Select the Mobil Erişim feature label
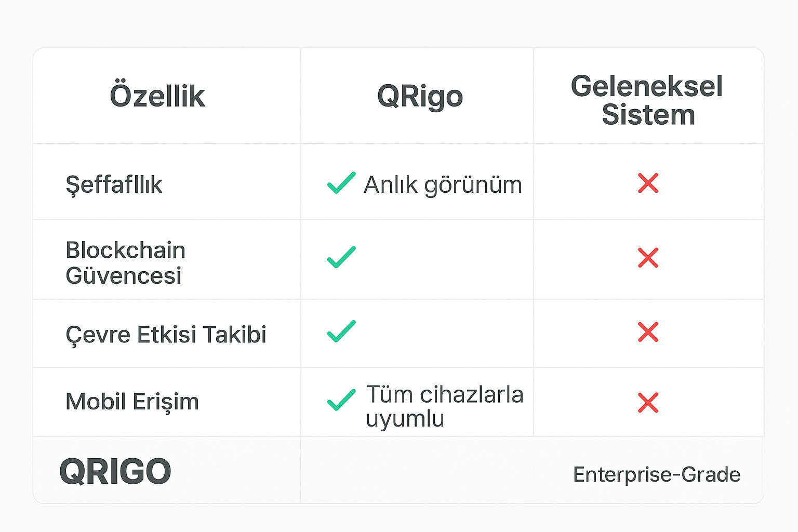The height and width of the screenshot is (532, 798). tap(132, 402)
